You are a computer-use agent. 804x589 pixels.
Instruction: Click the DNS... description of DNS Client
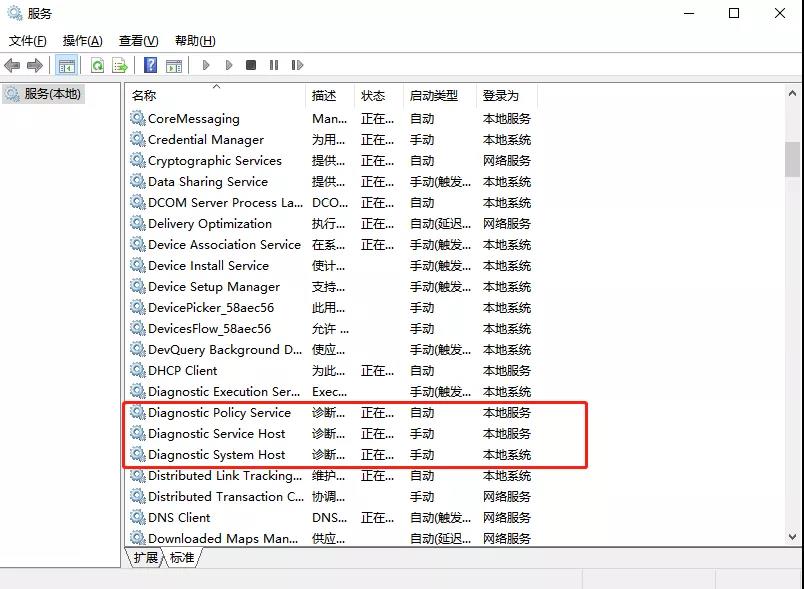coord(329,518)
